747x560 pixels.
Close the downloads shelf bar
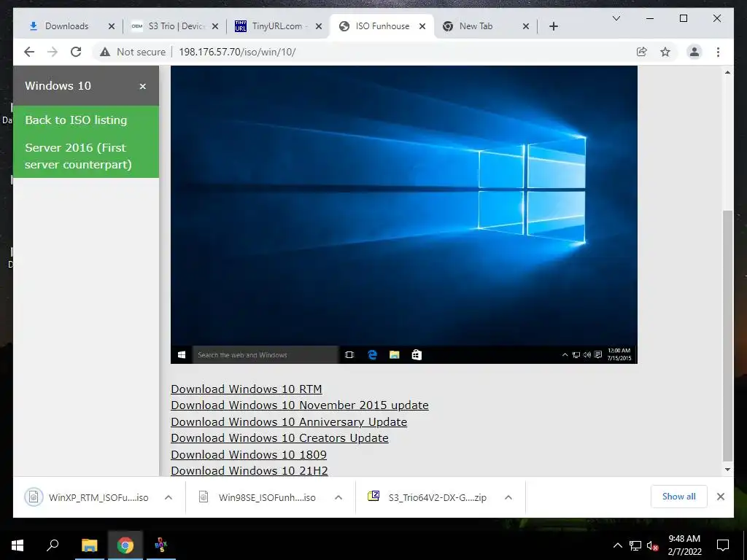pos(720,497)
